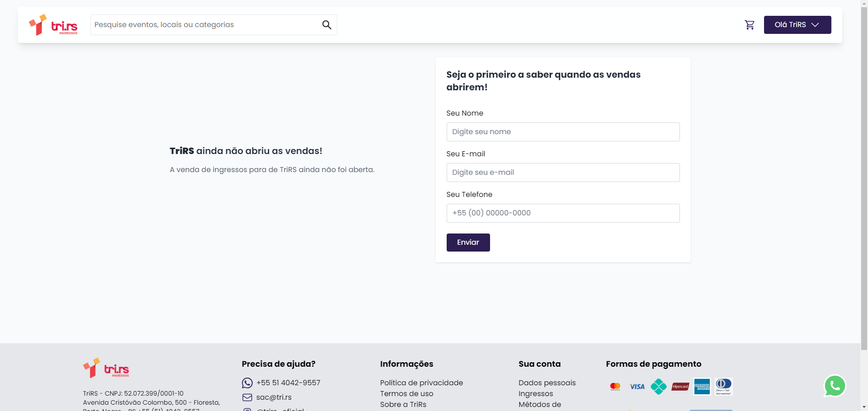Image resolution: width=868 pixels, height=411 pixels.
Task: Open Política de privacidade link
Action: tap(421, 383)
